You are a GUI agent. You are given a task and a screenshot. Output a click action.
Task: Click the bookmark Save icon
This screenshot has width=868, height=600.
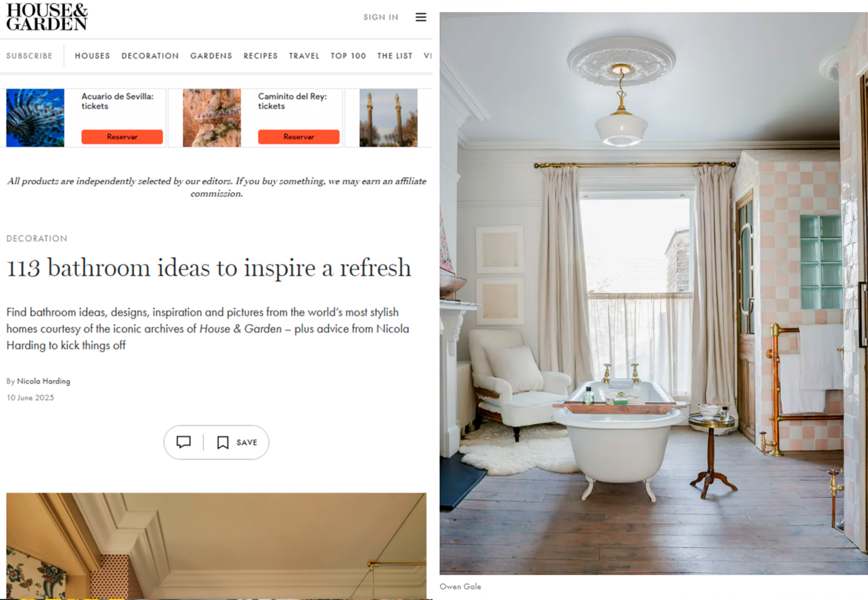pos(223,442)
